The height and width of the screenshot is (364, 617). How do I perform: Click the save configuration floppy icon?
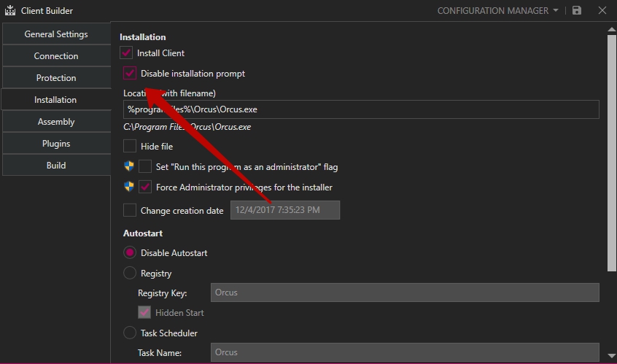[577, 11]
